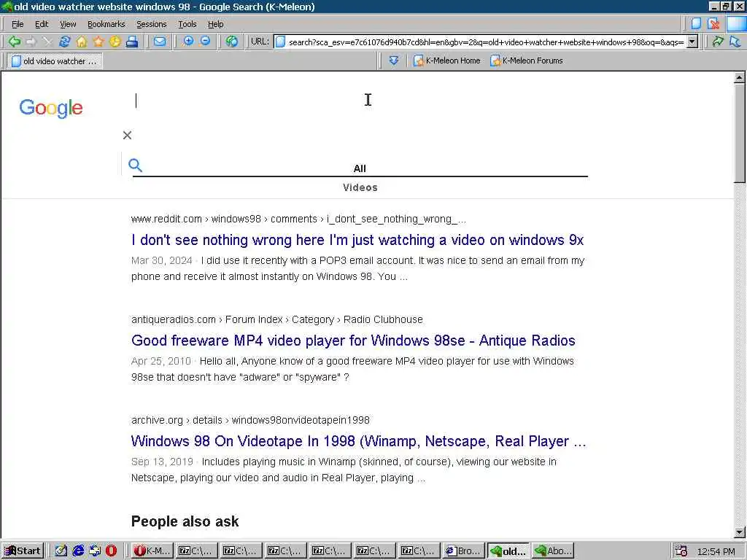Click the system tray scheduler icon
The width and height of the screenshot is (747, 560).
pyautogui.click(x=681, y=551)
